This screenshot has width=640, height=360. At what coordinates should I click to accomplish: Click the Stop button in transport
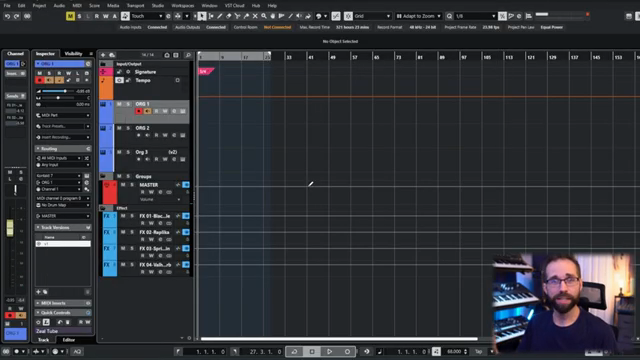click(x=312, y=351)
